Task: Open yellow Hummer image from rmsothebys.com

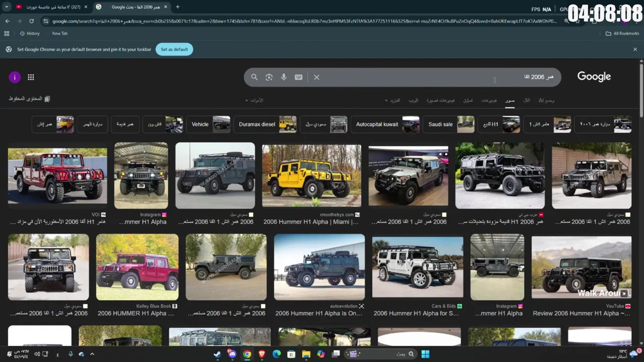Action: pyautogui.click(x=311, y=175)
